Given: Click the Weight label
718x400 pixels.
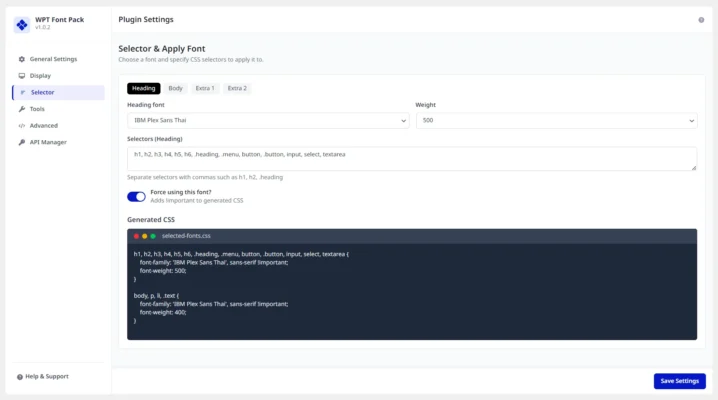Looking at the screenshot, I should pyautogui.click(x=425, y=105).
